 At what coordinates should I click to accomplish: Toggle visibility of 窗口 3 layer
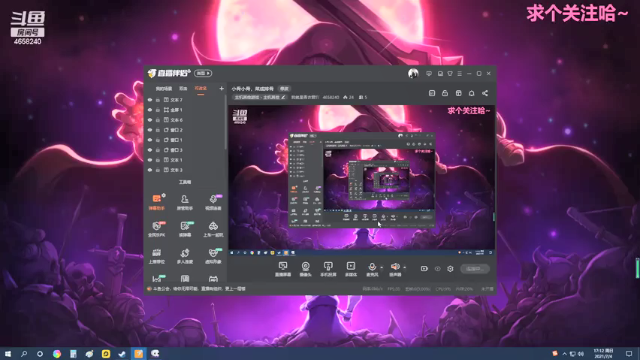[150, 150]
